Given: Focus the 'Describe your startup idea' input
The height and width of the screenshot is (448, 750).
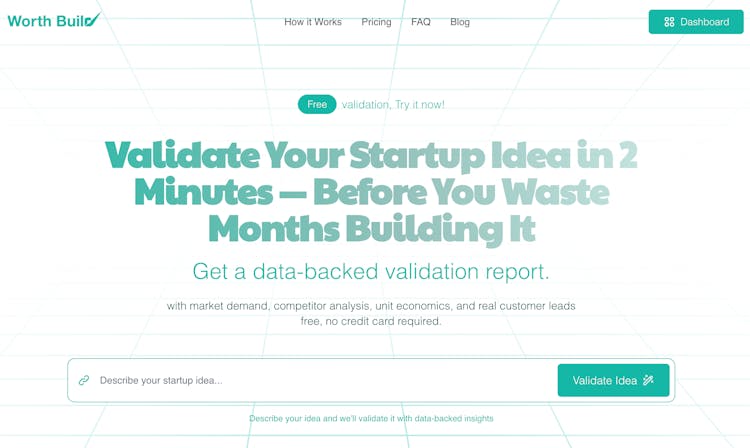Looking at the screenshot, I should (320, 380).
